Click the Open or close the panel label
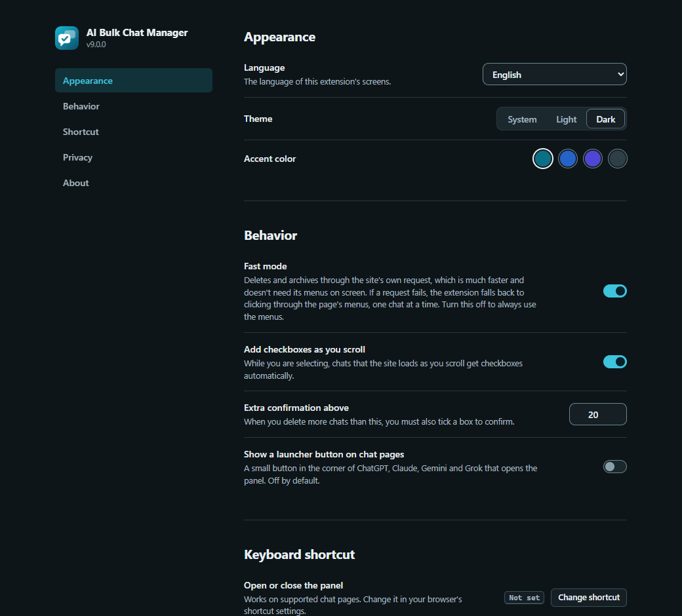The width and height of the screenshot is (682, 616). pyautogui.click(x=294, y=585)
